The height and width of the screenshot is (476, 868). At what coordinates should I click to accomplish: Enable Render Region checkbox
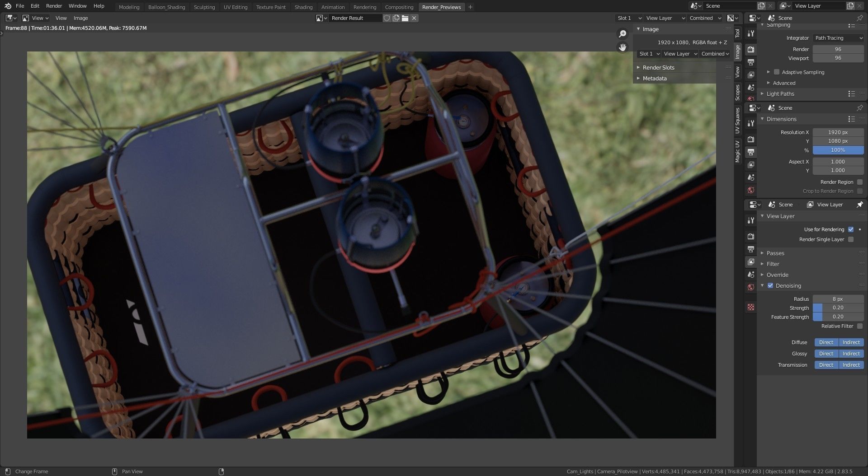(x=860, y=182)
